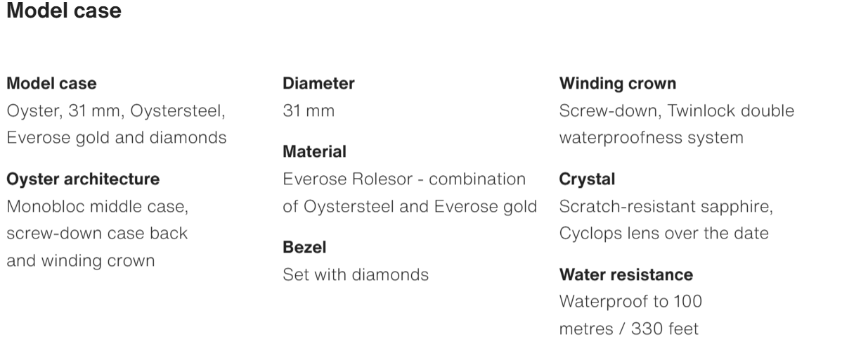The width and height of the screenshot is (868, 337).
Task: Click the Monobloc middle case text
Action: pos(98,207)
